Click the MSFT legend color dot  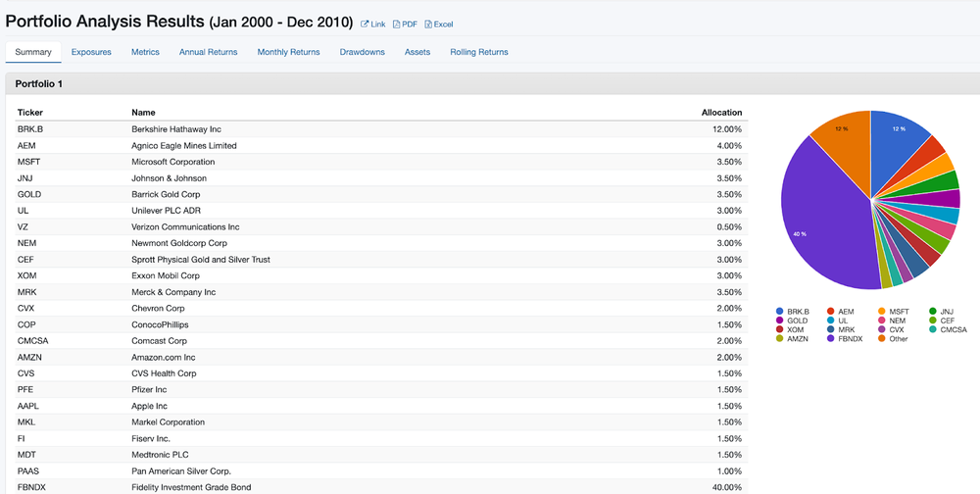click(x=881, y=311)
